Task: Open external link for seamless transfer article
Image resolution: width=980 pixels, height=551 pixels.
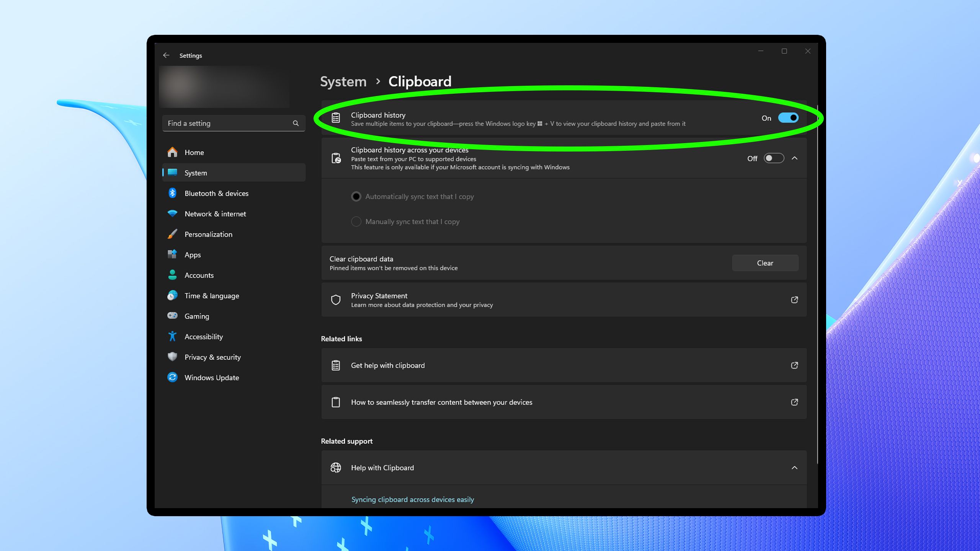Action: point(794,402)
